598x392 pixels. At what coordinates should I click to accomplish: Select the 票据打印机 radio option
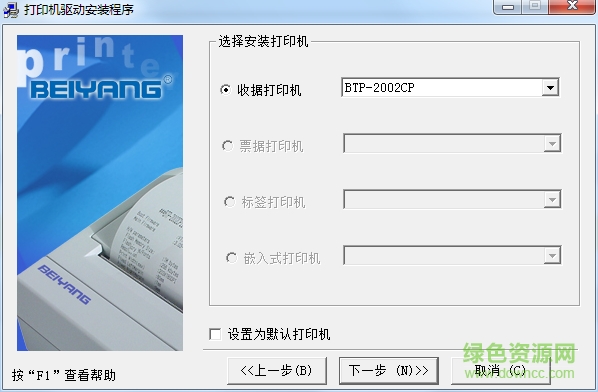coord(227,146)
